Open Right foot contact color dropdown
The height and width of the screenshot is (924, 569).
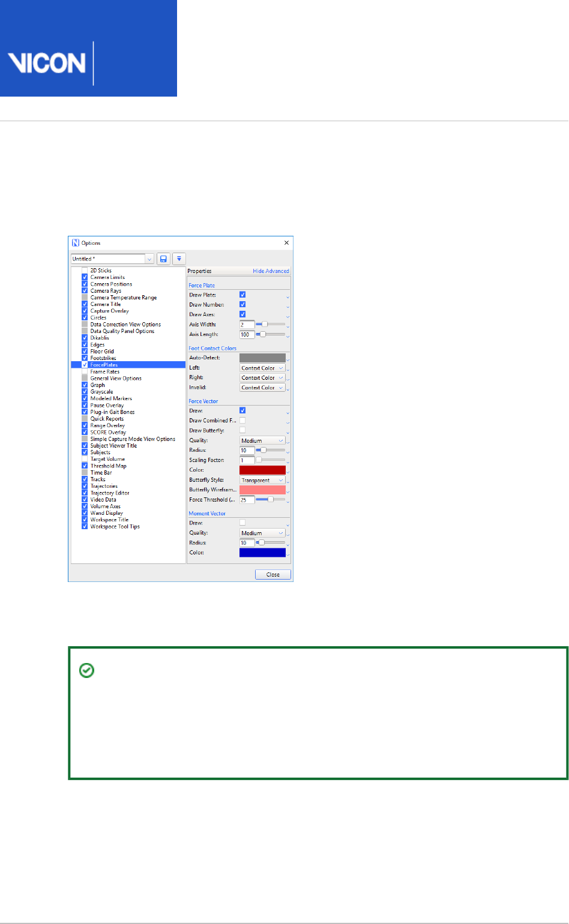(x=262, y=378)
